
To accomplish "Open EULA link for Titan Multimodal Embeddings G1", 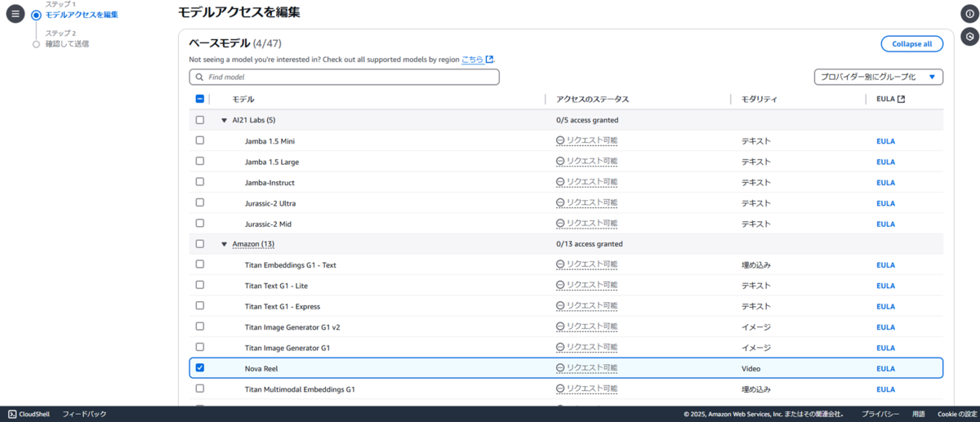I will point(885,389).
